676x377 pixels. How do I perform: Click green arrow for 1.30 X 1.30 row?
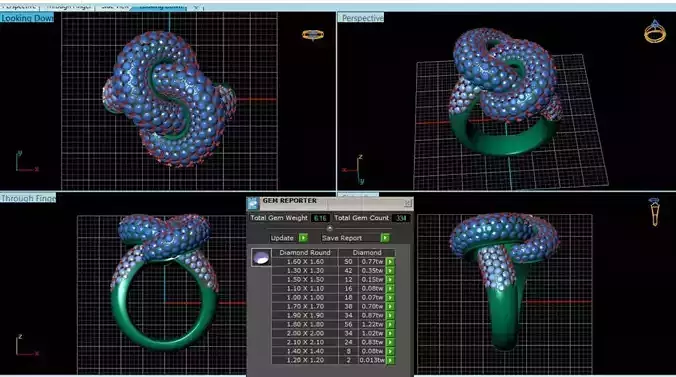390,271
